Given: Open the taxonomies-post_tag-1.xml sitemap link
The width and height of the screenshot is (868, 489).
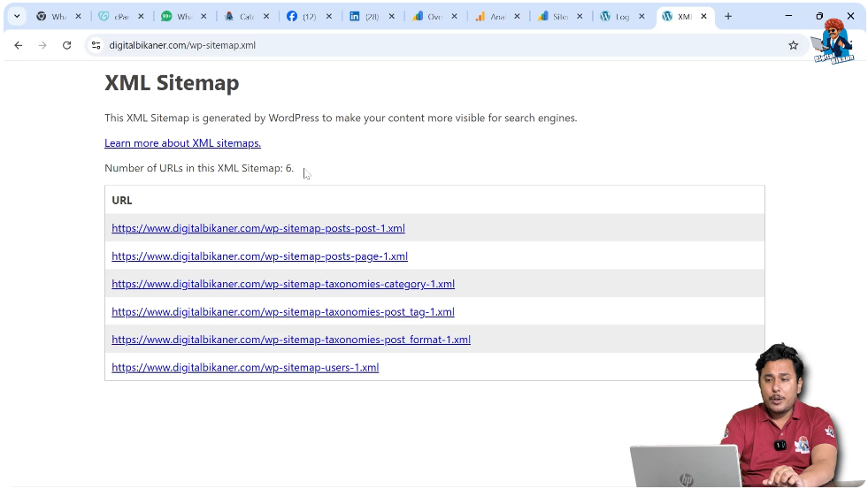Looking at the screenshot, I should point(283,311).
